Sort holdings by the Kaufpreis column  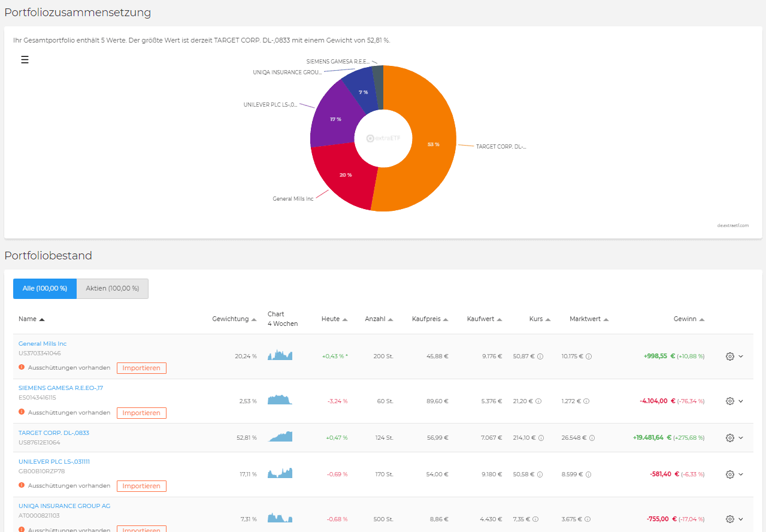coord(430,319)
